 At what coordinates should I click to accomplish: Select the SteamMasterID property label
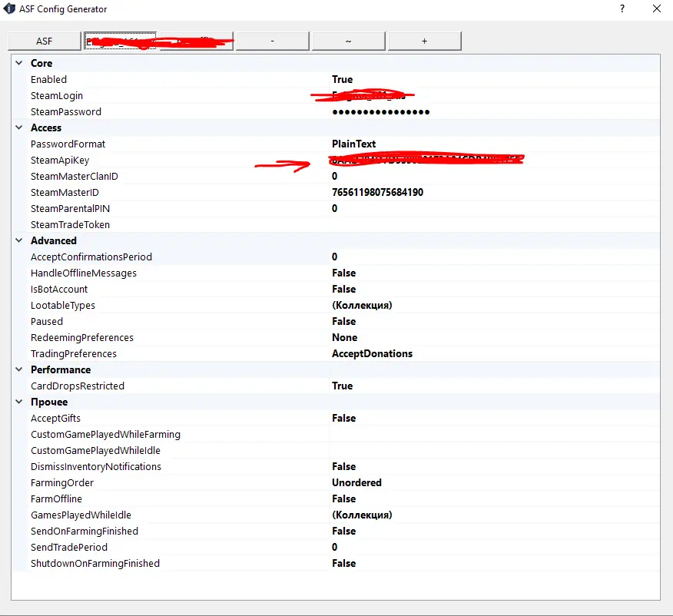tap(65, 192)
